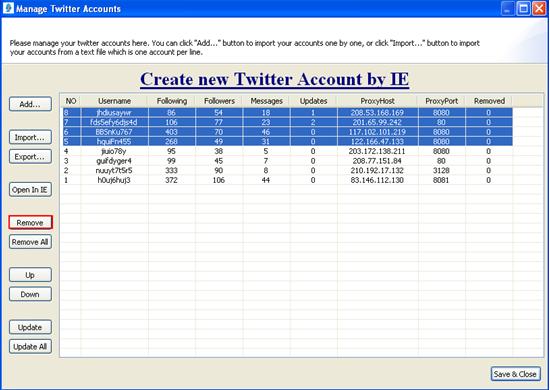Click proxy port 8081
The width and height of the screenshot is (550, 390).
coord(441,180)
